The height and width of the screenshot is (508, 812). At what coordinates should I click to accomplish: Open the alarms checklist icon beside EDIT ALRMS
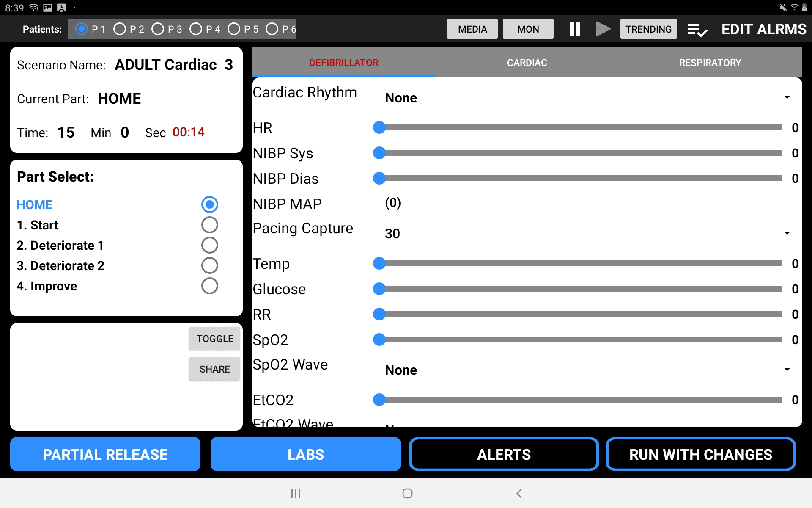[x=697, y=29]
